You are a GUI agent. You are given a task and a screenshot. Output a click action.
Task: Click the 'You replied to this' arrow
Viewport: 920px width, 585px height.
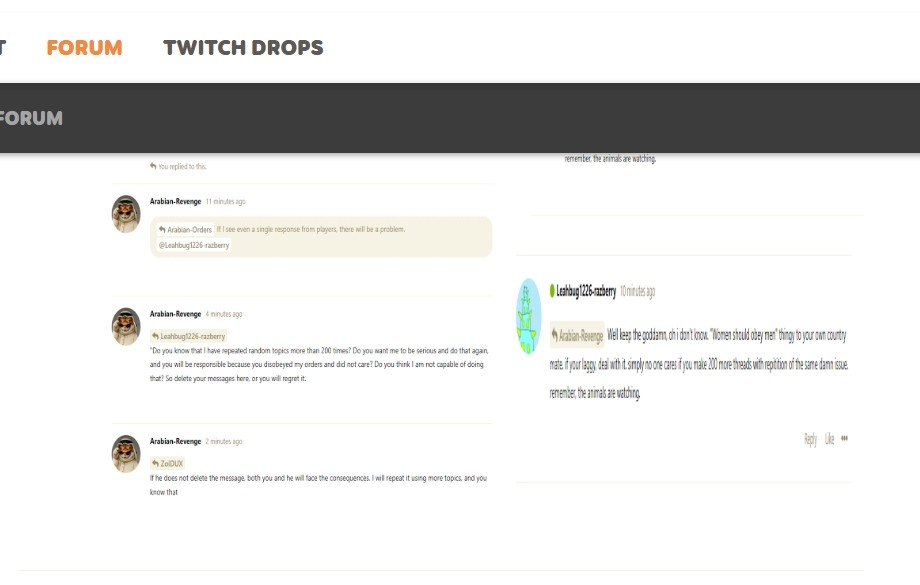click(153, 166)
